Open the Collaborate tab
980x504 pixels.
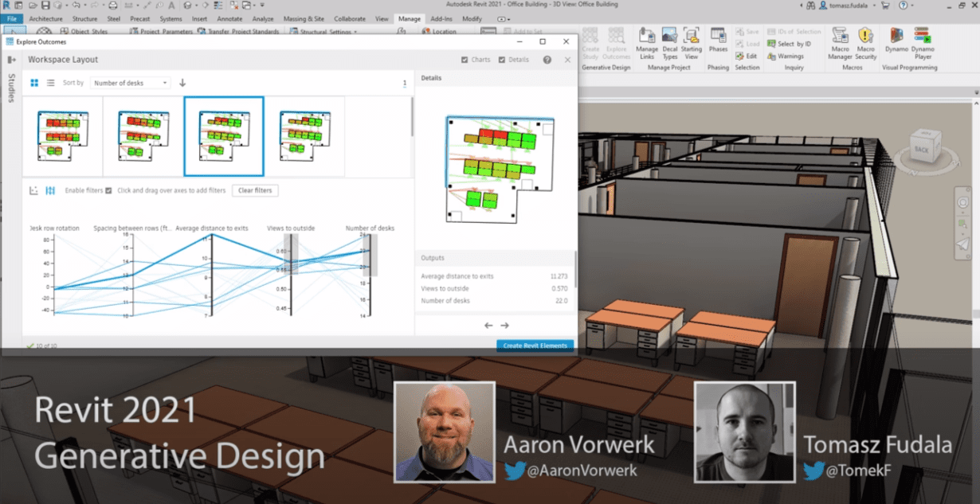[x=350, y=18]
